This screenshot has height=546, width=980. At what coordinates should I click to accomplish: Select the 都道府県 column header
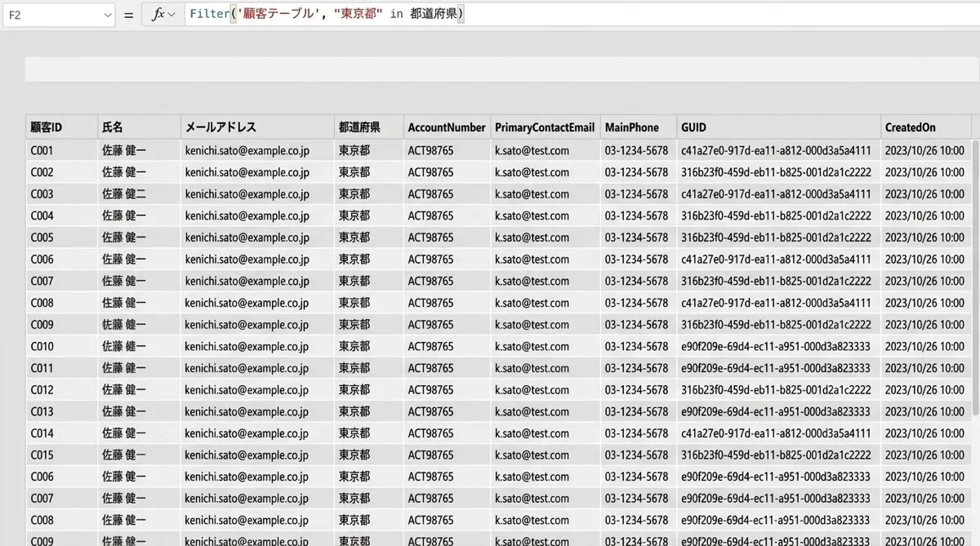tap(369, 127)
